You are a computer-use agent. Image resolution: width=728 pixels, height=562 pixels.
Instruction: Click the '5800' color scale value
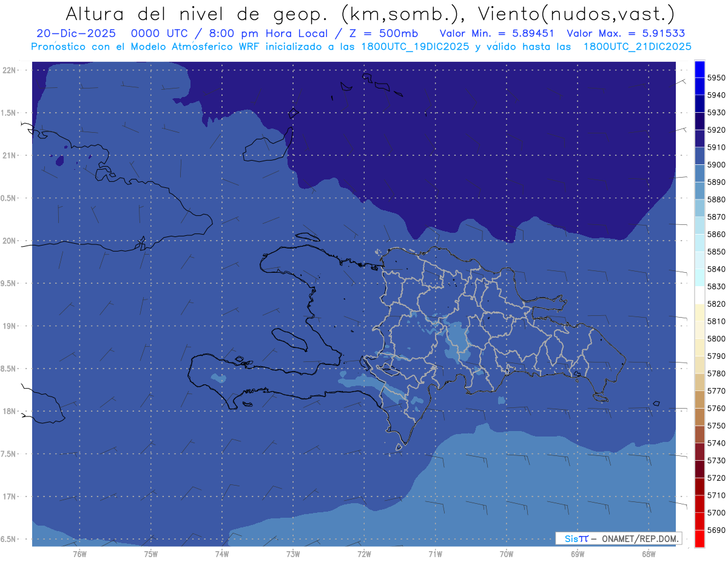pyautogui.click(x=716, y=338)
